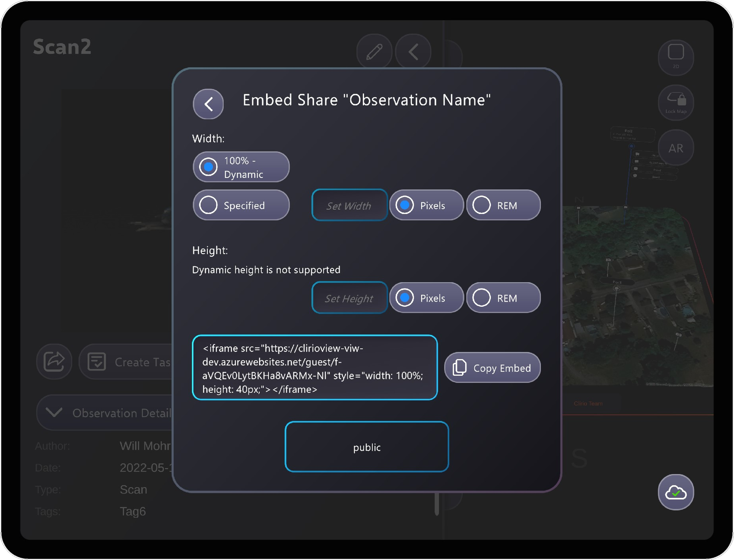Click the aerial map thumbnail
This screenshot has height=560, width=734.
[638, 296]
